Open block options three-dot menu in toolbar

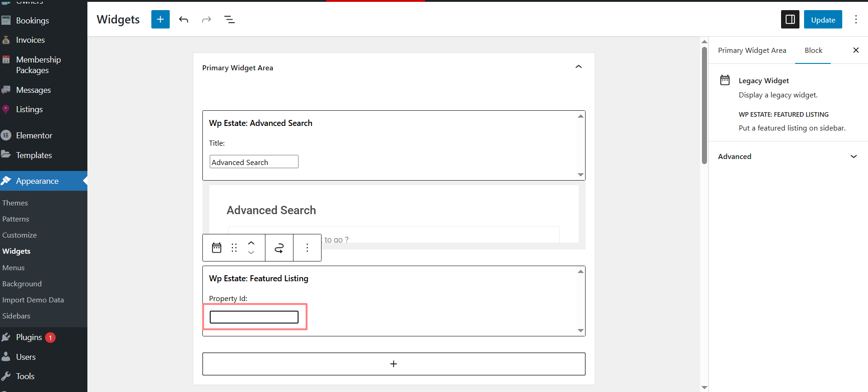pyautogui.click(x=307, y=248)
